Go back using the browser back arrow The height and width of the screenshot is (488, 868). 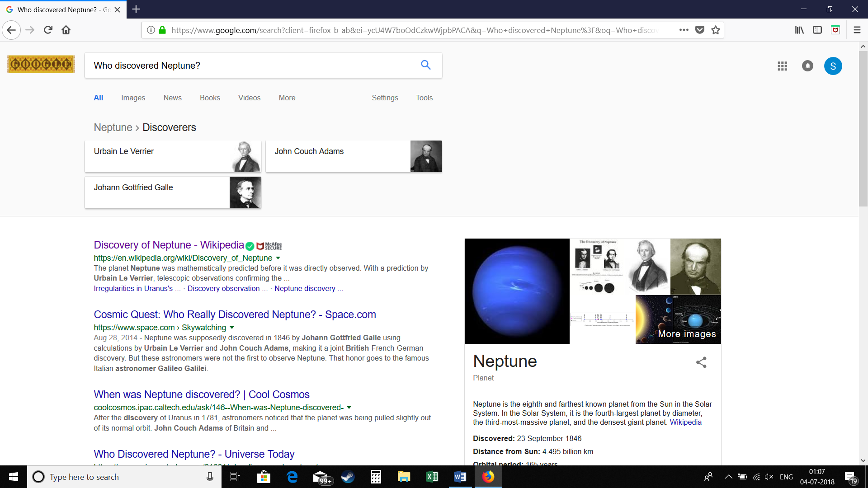tap(11, 30)
